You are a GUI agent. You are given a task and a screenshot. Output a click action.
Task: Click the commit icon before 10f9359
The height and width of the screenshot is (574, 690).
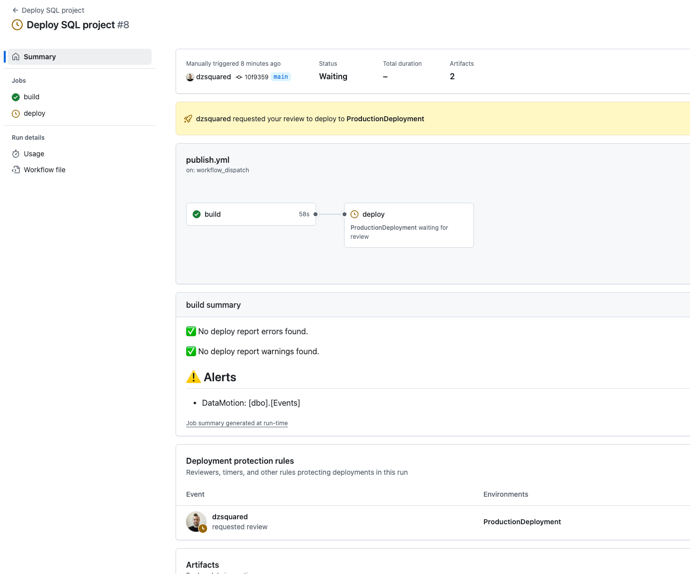(239, 77)
